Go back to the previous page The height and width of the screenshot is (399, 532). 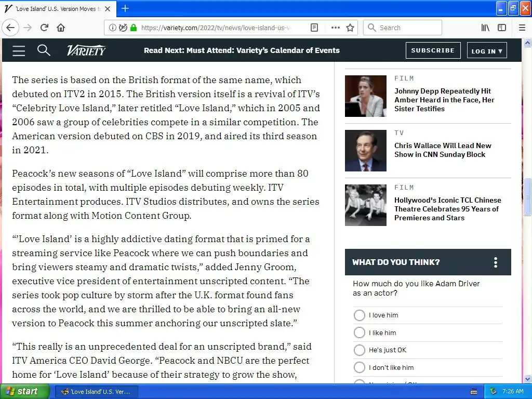tap(10, 28)
